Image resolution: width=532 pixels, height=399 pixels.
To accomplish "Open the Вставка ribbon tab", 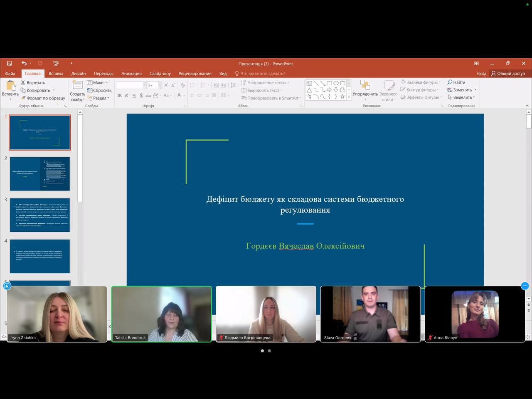I will (56, 74).
